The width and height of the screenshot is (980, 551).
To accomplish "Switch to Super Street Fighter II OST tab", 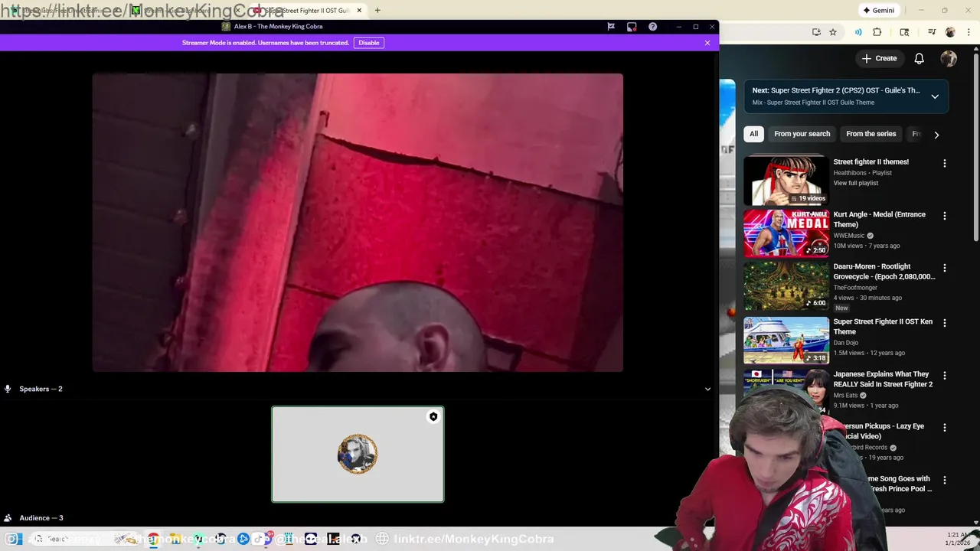I will (x=306, y=11).
